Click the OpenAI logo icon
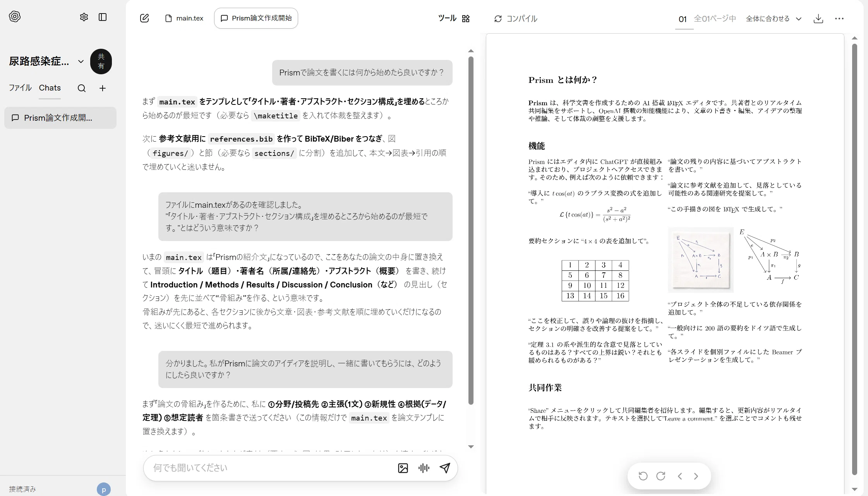This screenshot has height=496, width=868. point(15,17)
